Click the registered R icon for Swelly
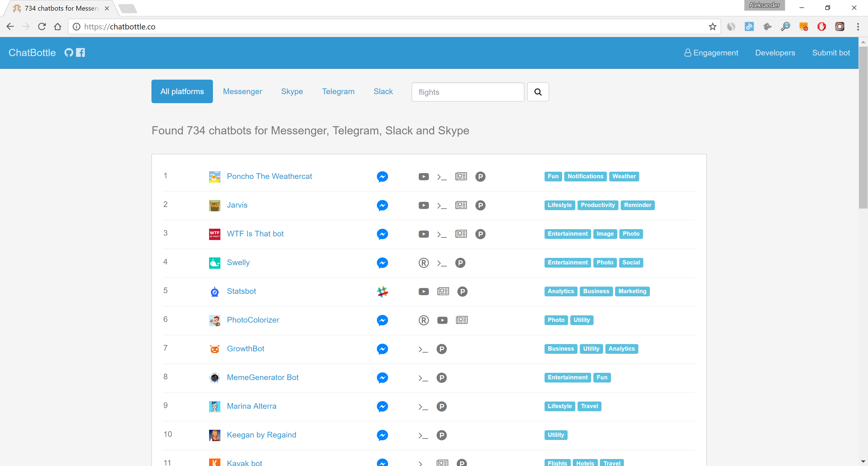The width and height of the screenshot is (868, 466). click(x=424, y=263)
